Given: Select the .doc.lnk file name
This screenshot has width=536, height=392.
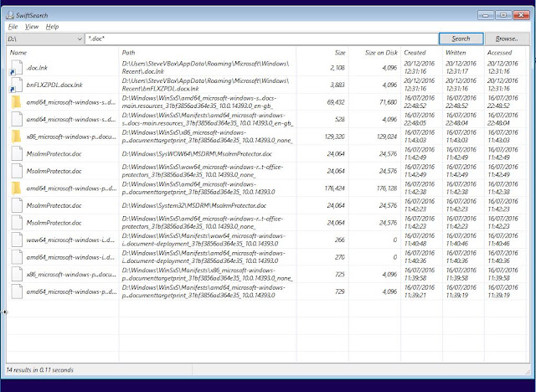Looking at the screenshot, I should tap(37, 68).
